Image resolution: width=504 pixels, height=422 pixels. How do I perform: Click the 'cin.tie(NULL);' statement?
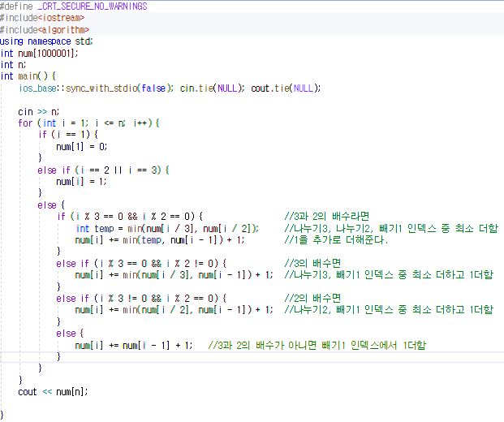point(212,88)
